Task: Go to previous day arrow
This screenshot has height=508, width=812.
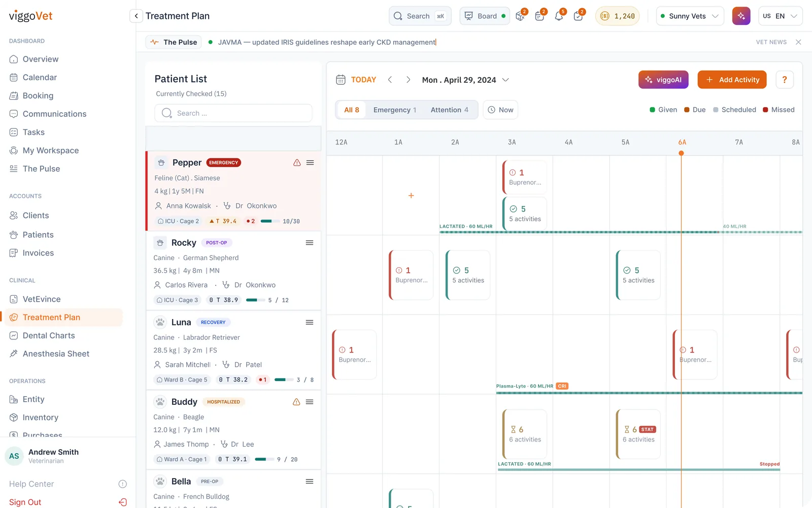Action: click(390, 80)
